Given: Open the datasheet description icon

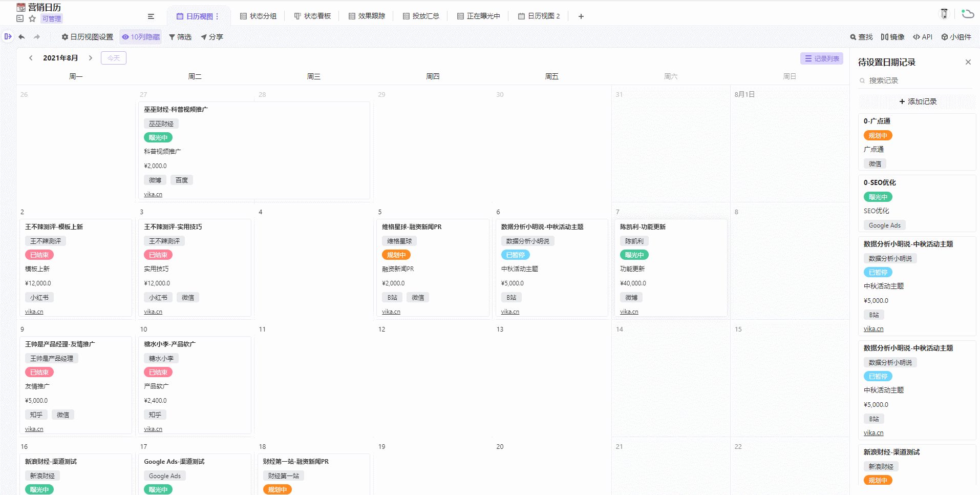Looking at the screenshot, I should click(x=20, y=18).
